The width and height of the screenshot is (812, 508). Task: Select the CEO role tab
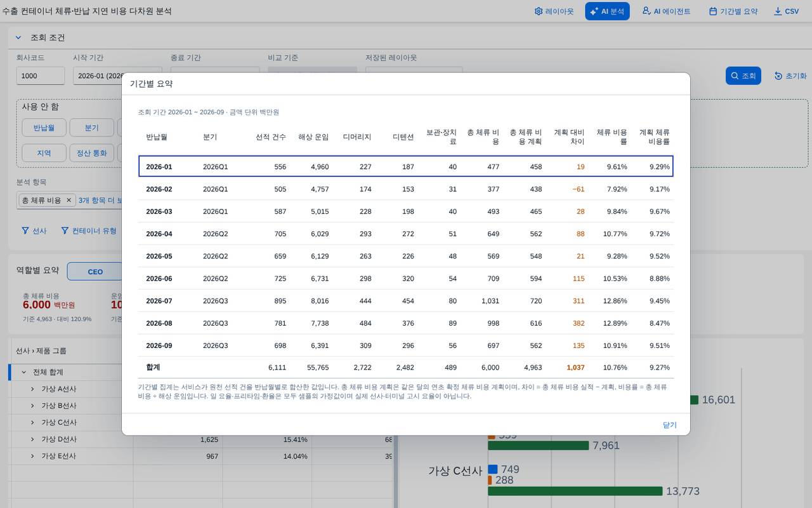95,272
